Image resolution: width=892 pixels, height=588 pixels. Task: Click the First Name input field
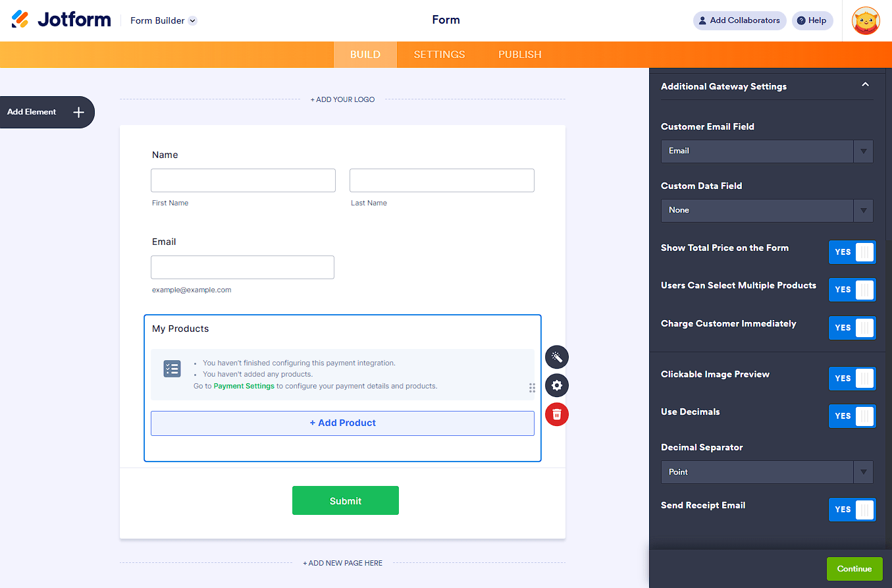(243, 180)
